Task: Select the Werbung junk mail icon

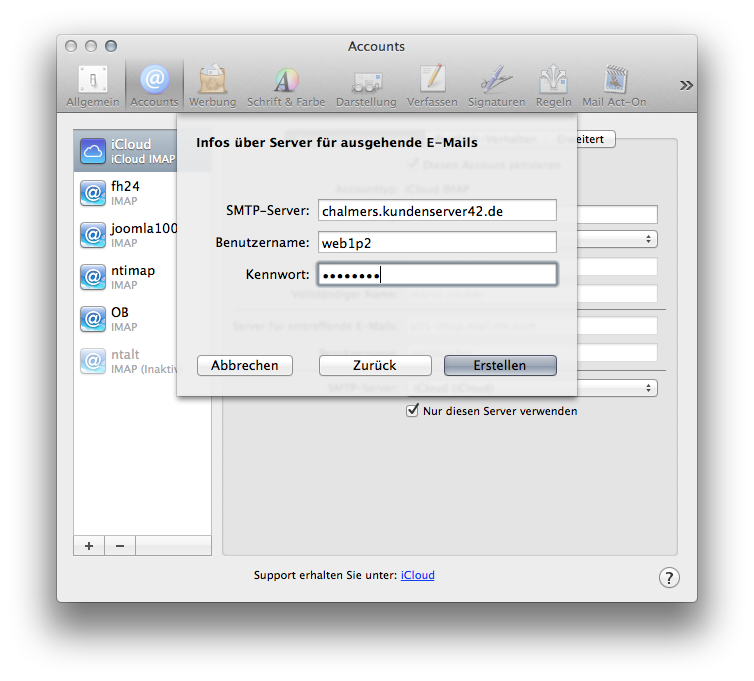Action: (212, 85)
